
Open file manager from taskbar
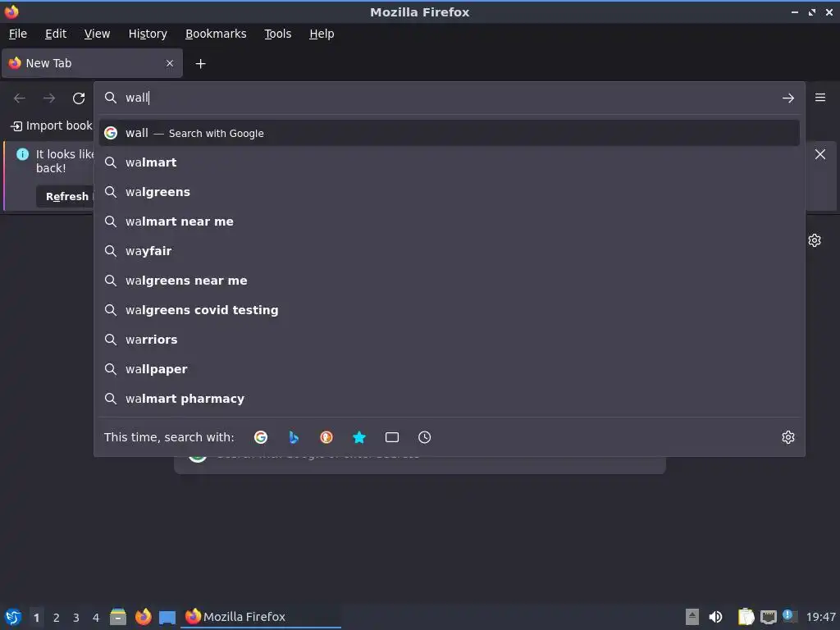[118, 617]
